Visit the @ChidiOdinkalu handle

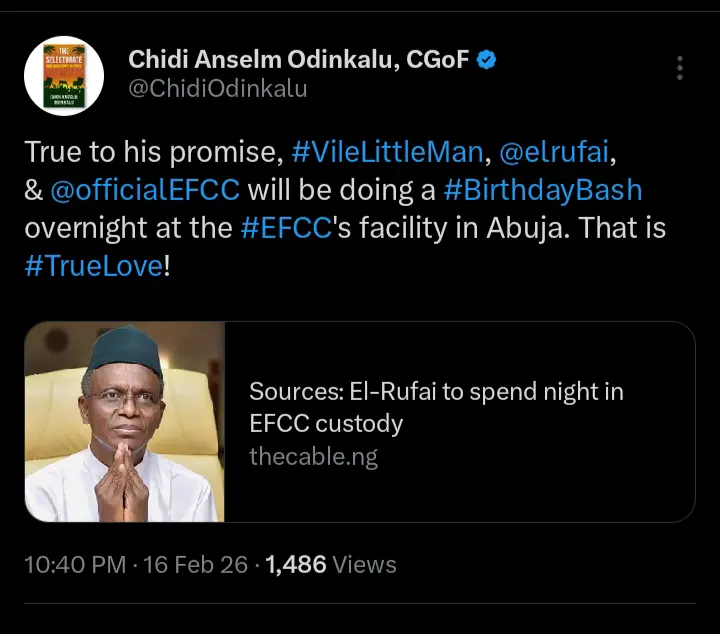(218, 89)
